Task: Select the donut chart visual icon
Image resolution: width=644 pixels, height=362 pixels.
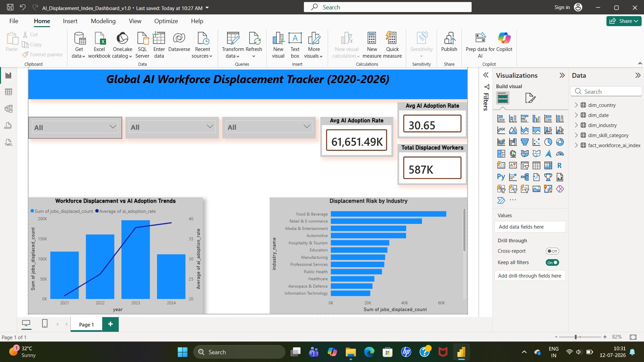Action: coord(560,142)
